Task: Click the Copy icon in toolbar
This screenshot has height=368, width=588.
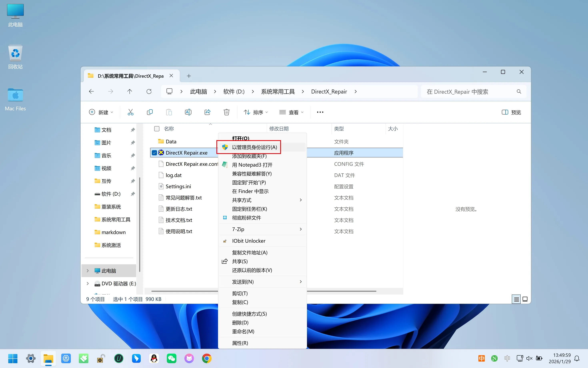Action: 150,112
